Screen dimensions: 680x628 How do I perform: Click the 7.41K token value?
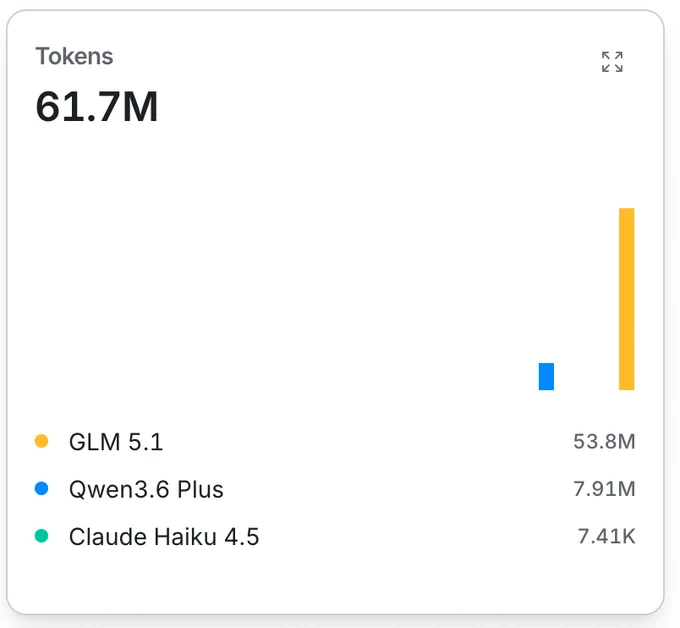tap(606, 536)
